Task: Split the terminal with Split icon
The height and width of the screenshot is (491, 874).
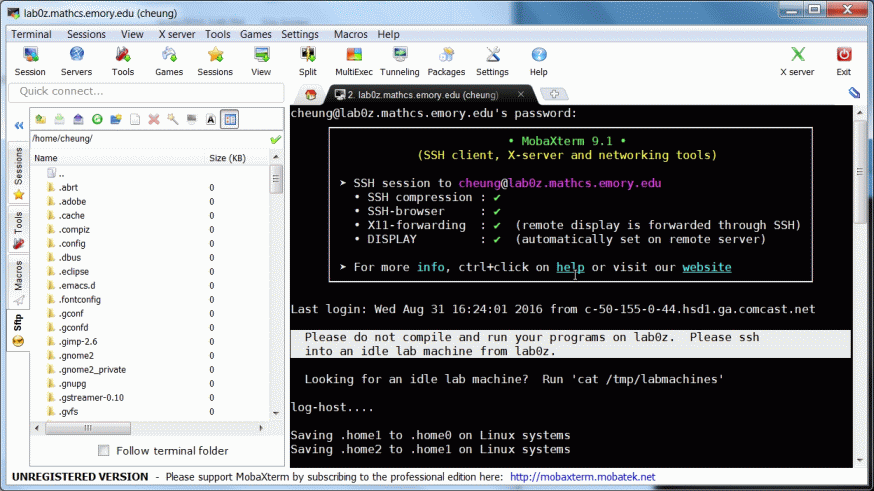Action: pyautogui.click(x=308, y=61)
